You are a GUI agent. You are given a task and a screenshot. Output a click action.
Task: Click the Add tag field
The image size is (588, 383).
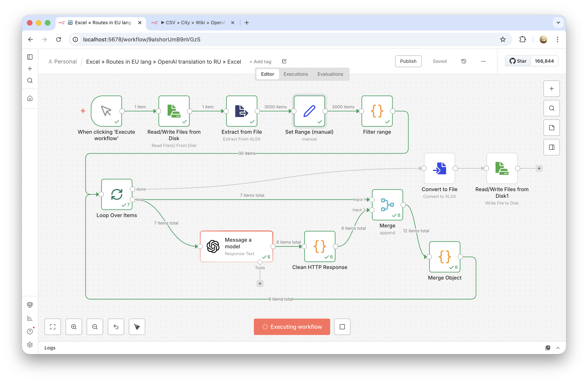[260, 62]
